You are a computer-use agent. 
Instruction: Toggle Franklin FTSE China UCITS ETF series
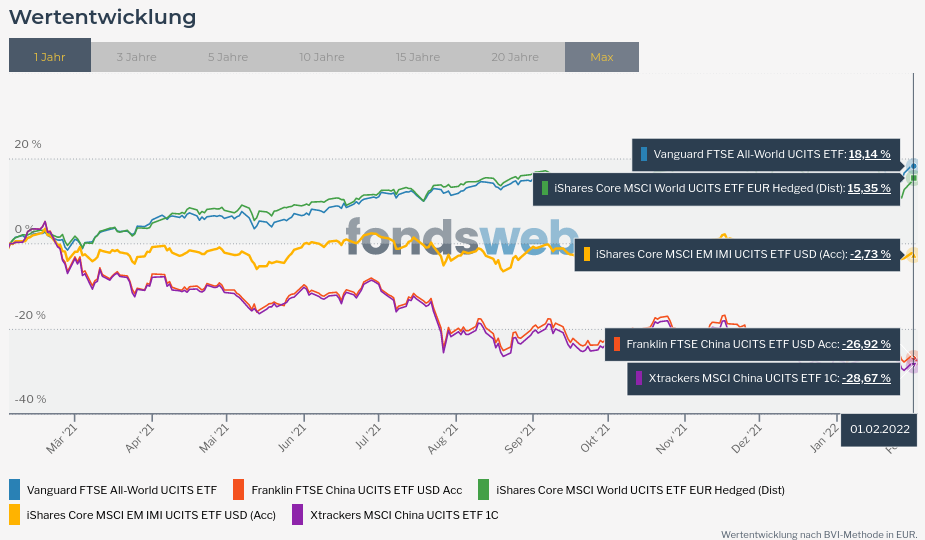[356, 490]
